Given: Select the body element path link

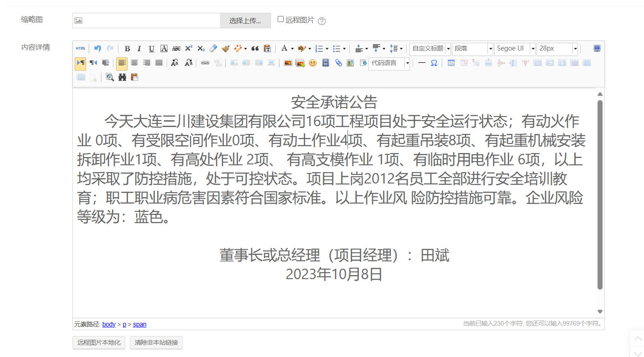Looking at the screenshot, I should 109,324.
